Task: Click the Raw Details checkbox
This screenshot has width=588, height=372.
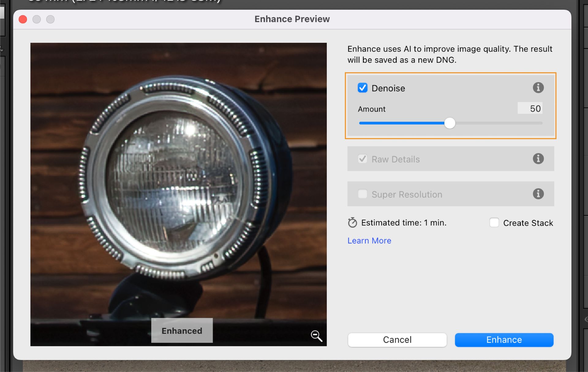Action: pyautogui.click(x=362, y=159)
